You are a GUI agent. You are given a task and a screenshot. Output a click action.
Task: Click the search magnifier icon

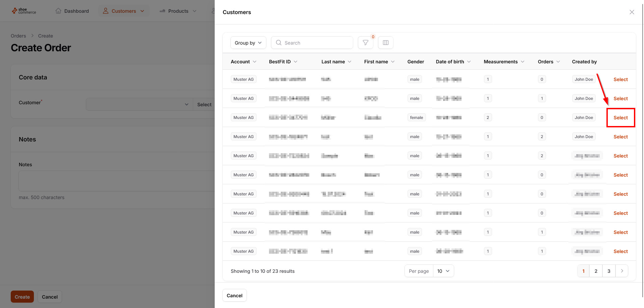click(278, 43)
